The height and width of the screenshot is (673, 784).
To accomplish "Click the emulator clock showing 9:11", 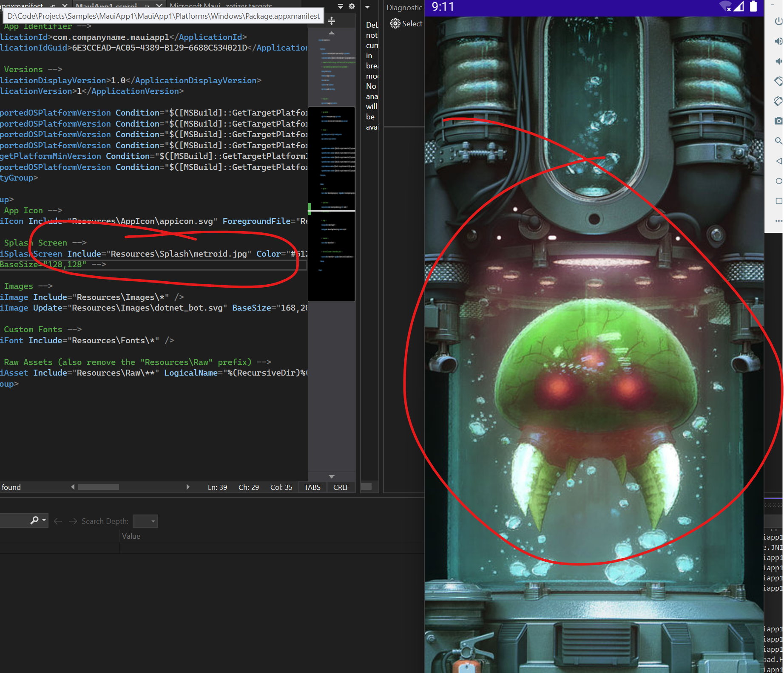I will coord(443,7).
